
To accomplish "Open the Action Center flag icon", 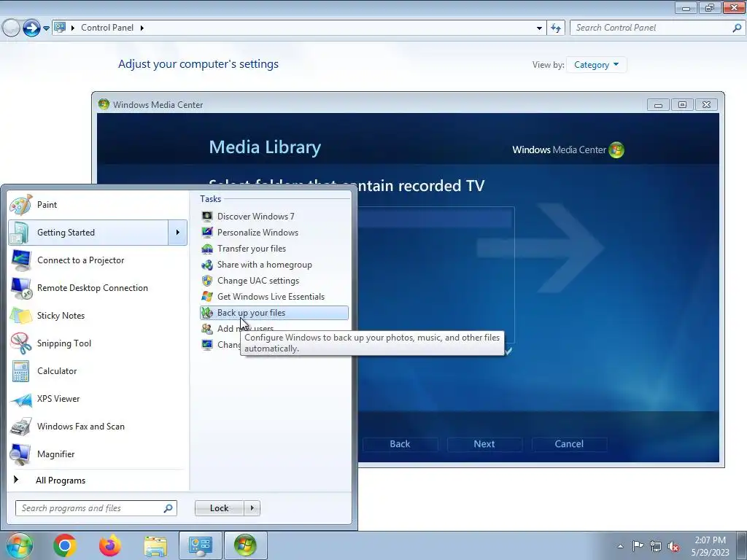I will (638, 545).
